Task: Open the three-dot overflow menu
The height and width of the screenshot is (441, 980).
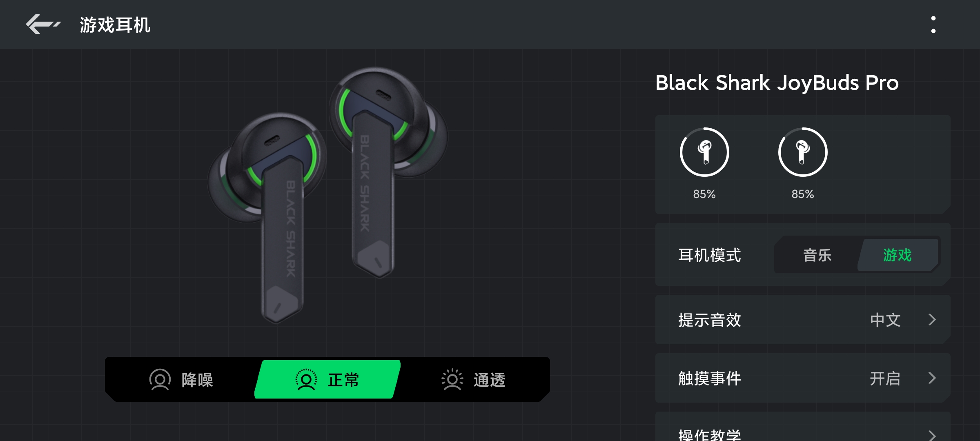Action: [933, 24]
